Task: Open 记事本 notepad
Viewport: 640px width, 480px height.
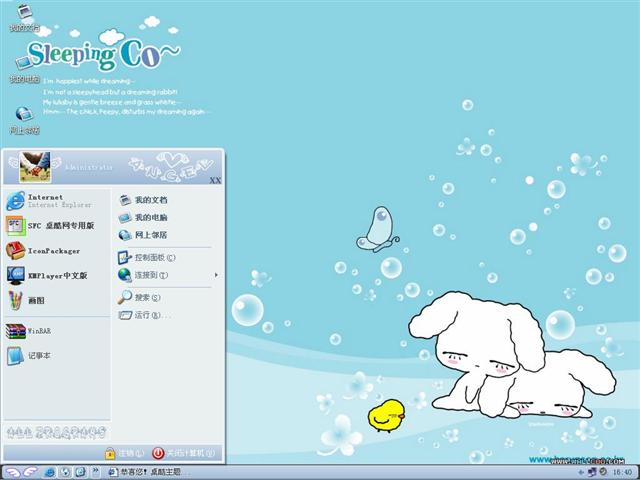Action: point(56,356)
